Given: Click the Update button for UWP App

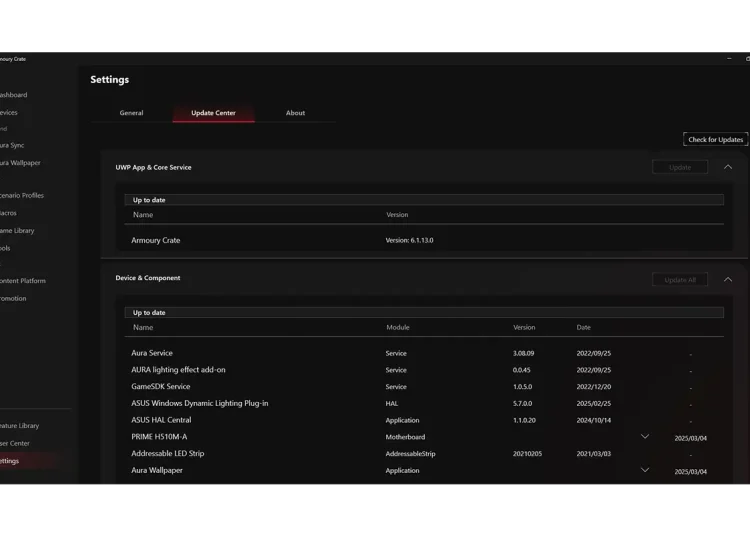Looking at the screenshot, I should click(x=680, y=167).
